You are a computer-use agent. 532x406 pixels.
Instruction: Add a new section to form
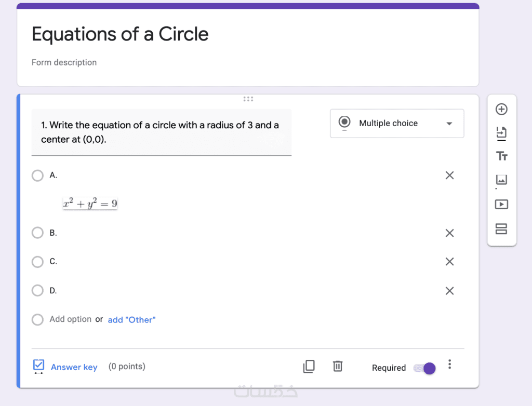point(501,229)
